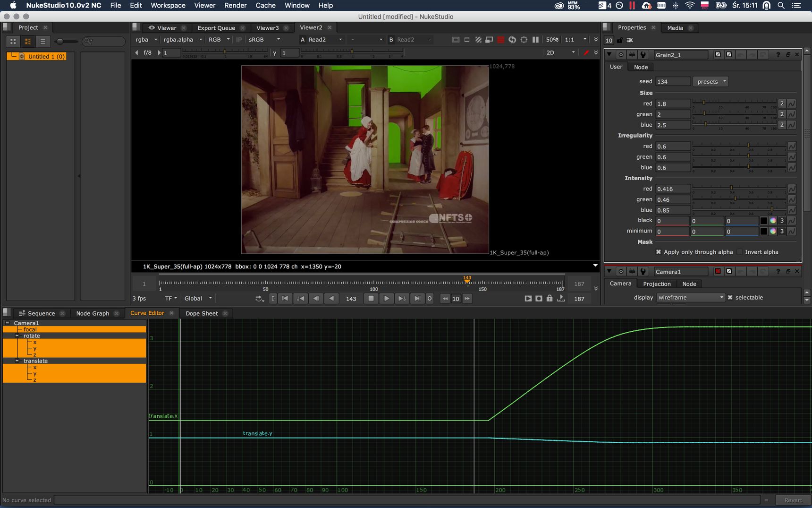The height and width of the screenshot is (508, 812).
Task: Pause viewer updating with the pause icon
Action: point(535,40)
